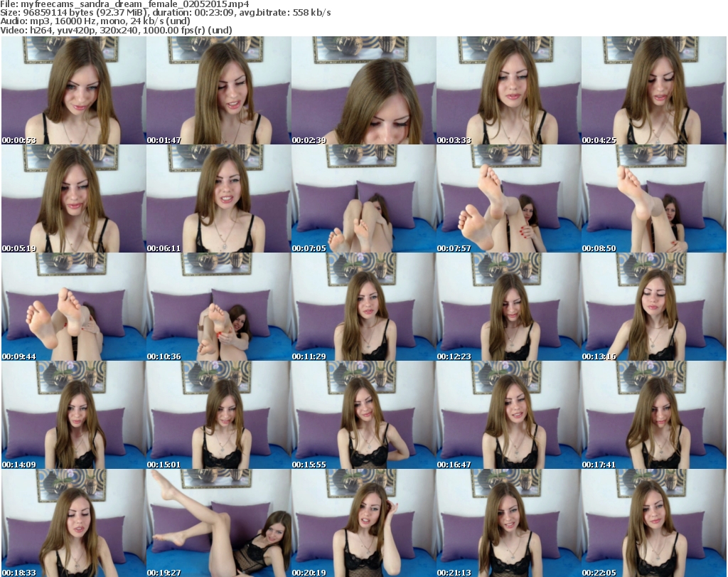Image resolution: width=728 pixels, height=577 pixels.
Task: Select the thumbnail stamped 00:00:53
Action: point(73,90)
